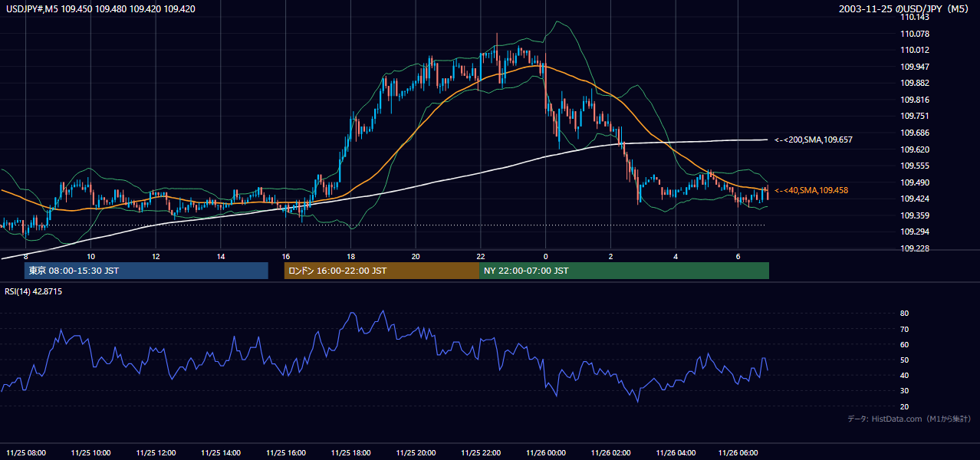
Task: Click the USDJPY#,M5 OHLC header text
Action: (100, 8)
